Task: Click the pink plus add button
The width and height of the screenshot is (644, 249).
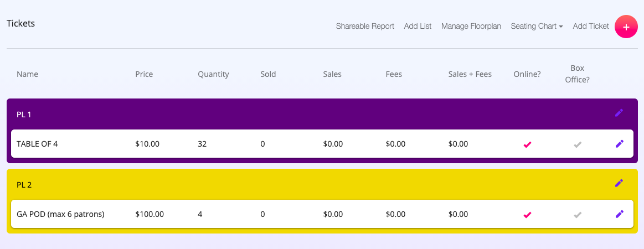Action: [x=626, y=27]
